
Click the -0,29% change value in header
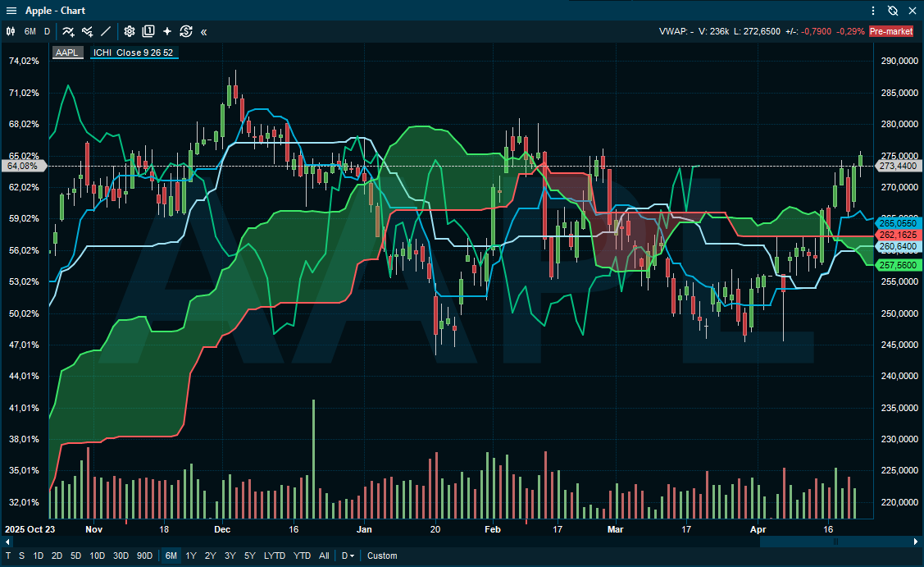[850, 31]
